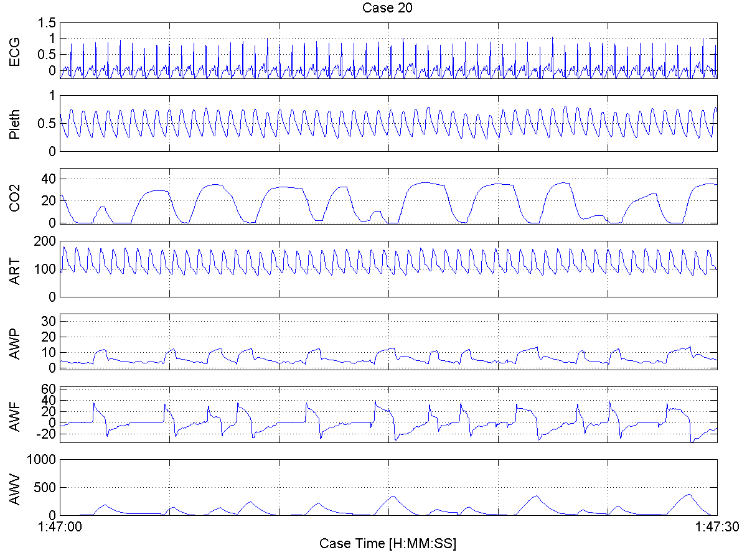Select the Pleth axis label
The height and width of the screenshot is (560, 747).
[x=15, y=124]
